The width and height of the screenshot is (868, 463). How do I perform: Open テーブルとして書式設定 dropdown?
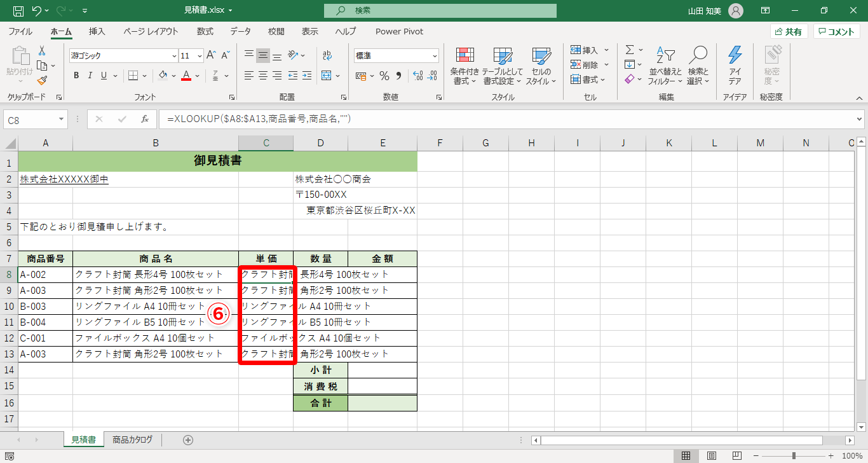point(502,66)
